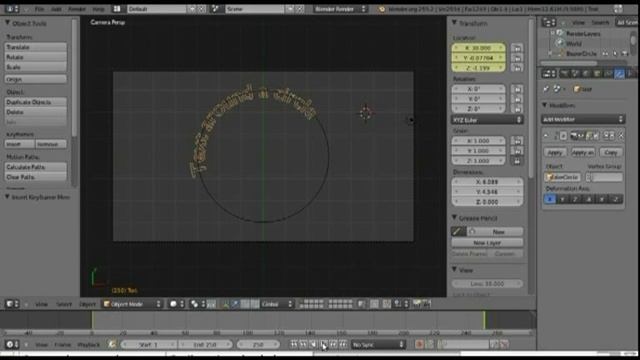The image size is (640, 360).
Task: Select RenderLayers in outliner
Action: coord(583,33)
